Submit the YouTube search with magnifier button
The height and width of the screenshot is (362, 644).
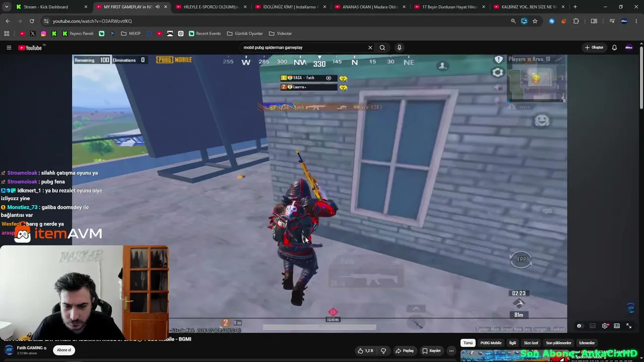tap(382, 48)
